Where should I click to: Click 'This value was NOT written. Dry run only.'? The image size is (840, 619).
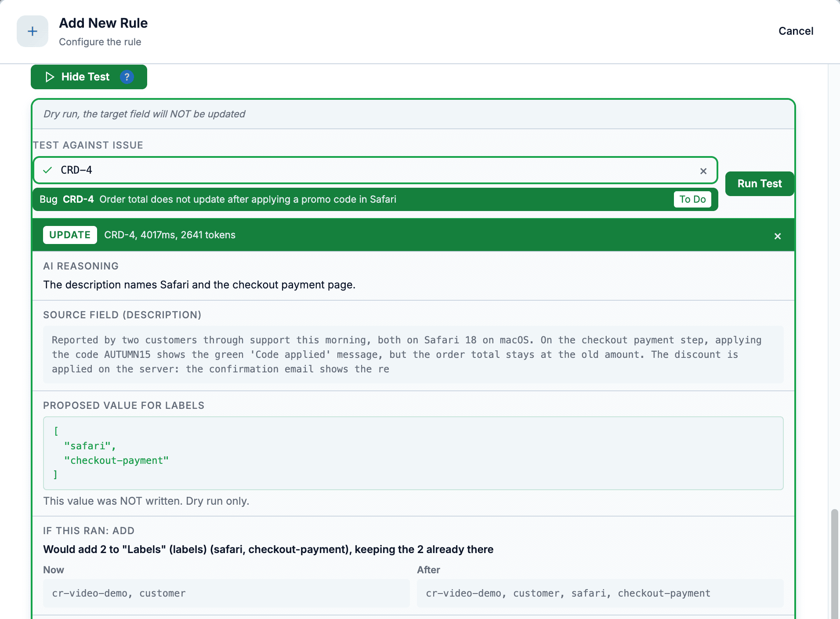(x=146, y=501)
